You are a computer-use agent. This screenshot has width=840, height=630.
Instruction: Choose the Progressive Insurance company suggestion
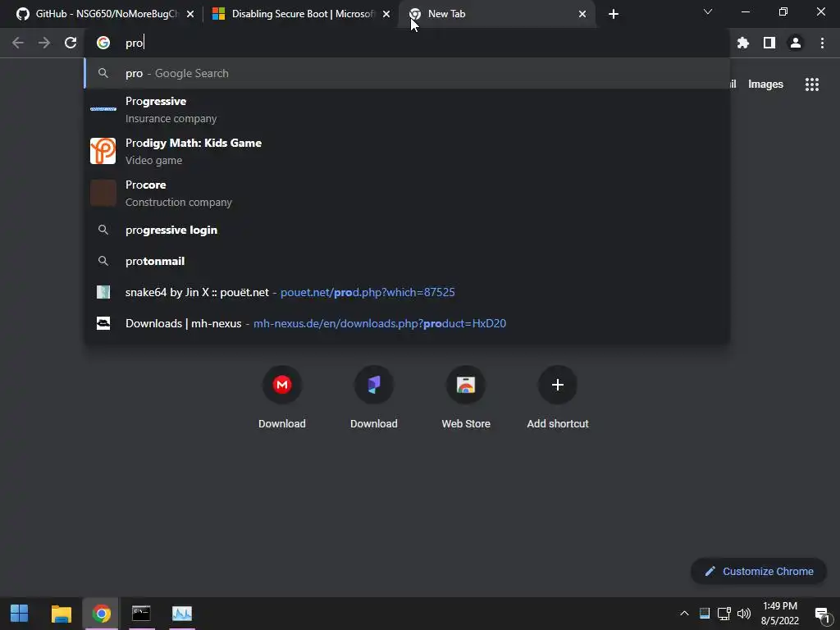(407, 109)
